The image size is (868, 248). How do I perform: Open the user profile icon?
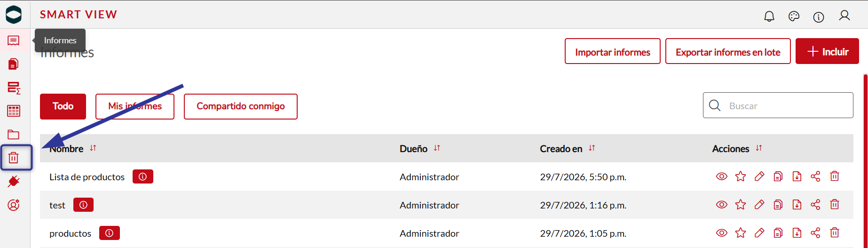click(844, 16)
